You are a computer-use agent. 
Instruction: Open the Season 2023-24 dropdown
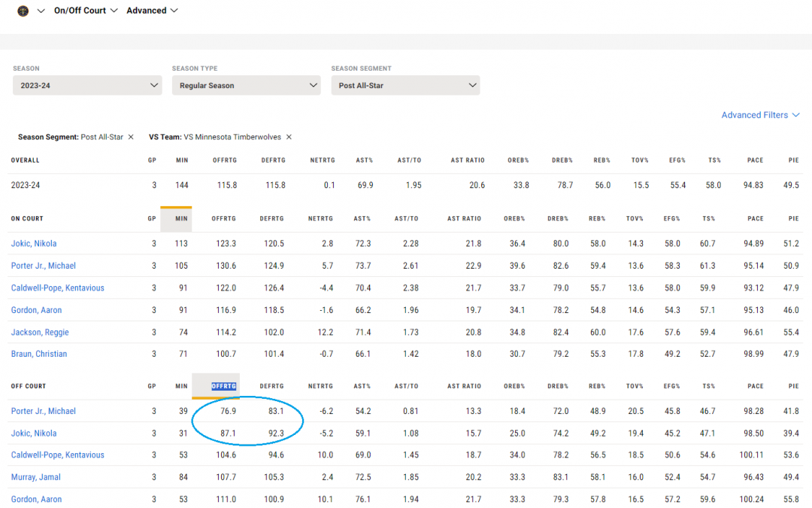tap(87, 85)
